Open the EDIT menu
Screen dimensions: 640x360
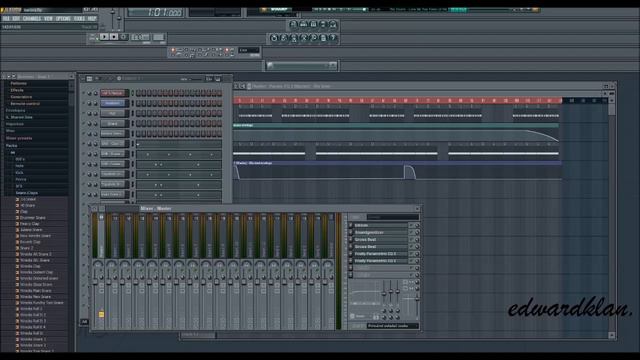tap(16, 18)
